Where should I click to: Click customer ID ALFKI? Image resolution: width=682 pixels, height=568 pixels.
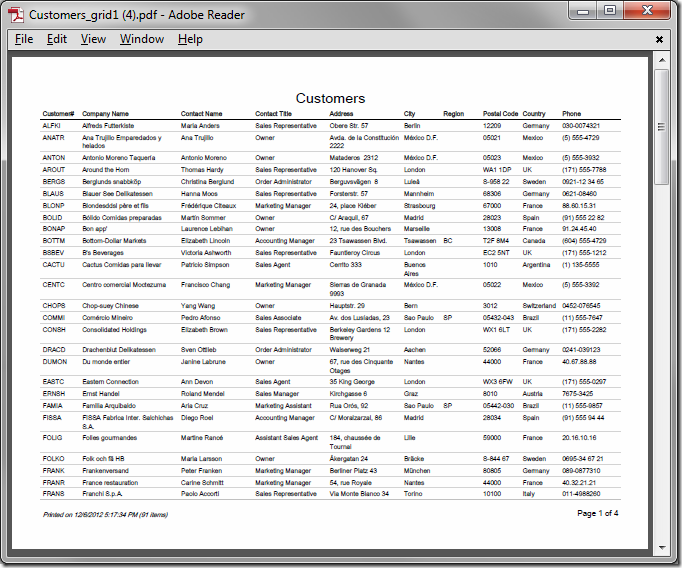(51, 126)
